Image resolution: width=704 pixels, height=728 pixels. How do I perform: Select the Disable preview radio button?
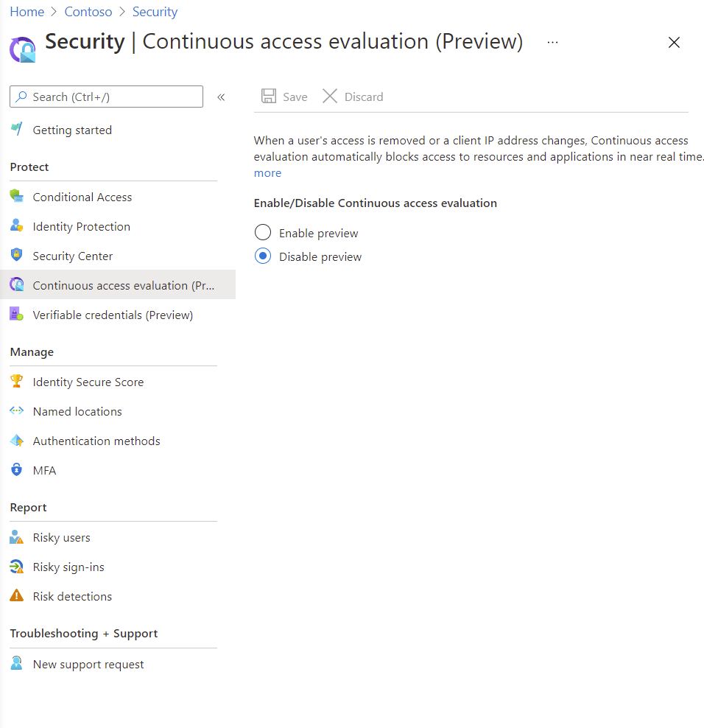[x=263, y=256]
